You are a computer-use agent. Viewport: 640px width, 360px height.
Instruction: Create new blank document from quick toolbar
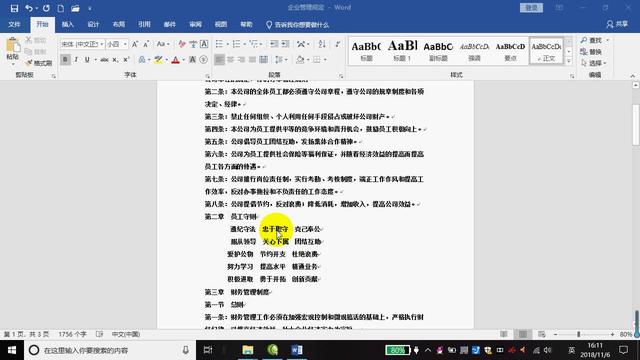[x=60, y=8]
